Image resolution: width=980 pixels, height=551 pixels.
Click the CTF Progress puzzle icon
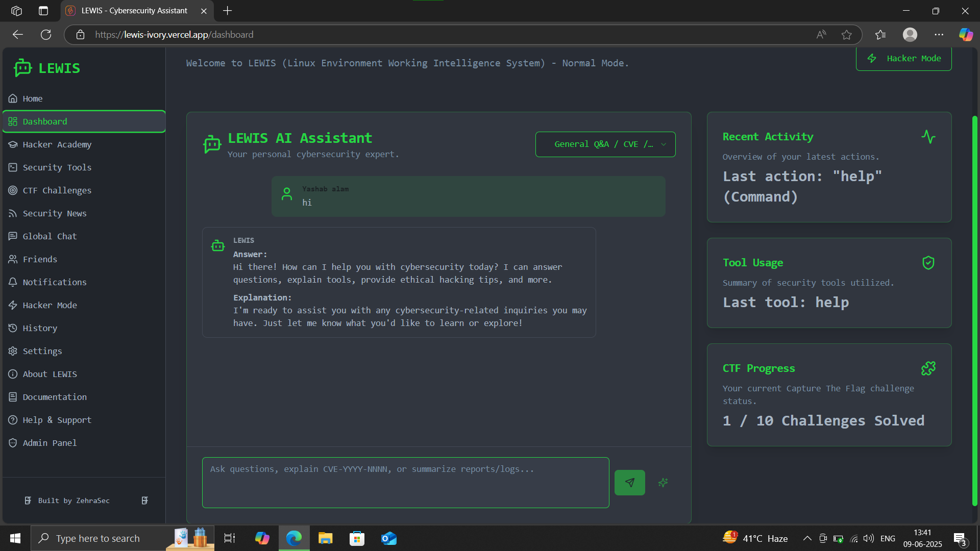928,368
